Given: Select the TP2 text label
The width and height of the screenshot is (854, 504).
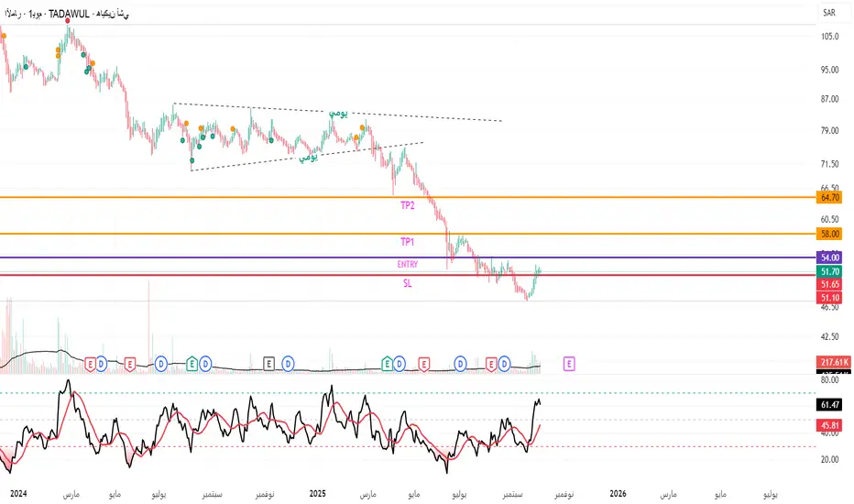Looking at the screenshot, I should (408, 205).
